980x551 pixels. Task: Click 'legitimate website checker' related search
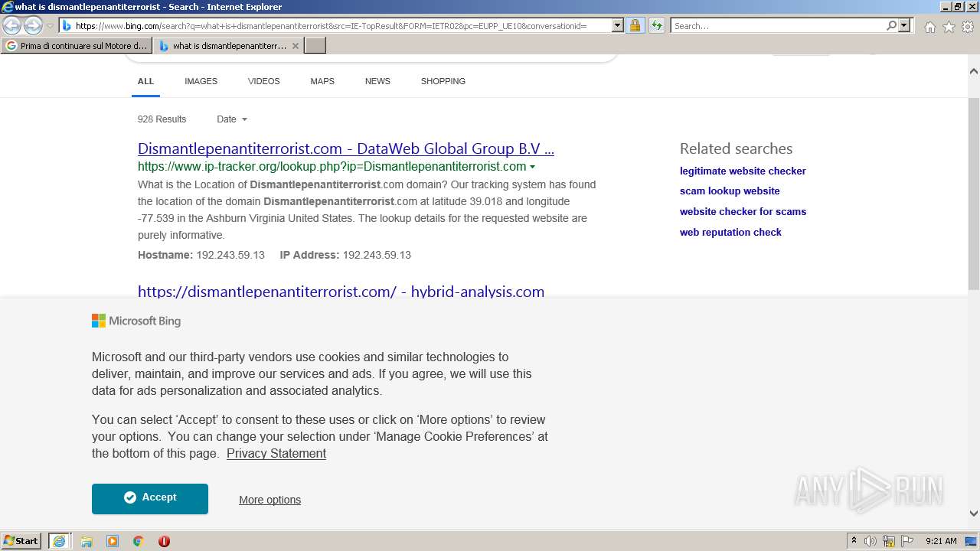[x=743, y=171]
